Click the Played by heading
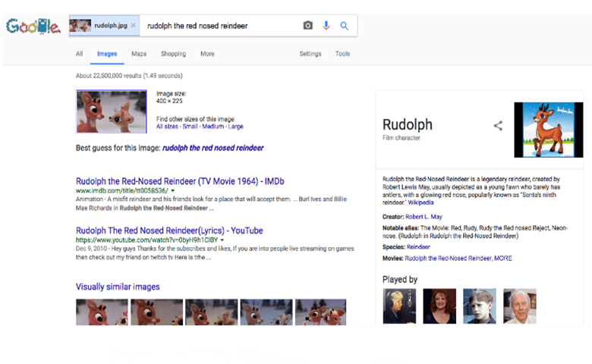This screenshot has height=364, width=592. (400, 280)
